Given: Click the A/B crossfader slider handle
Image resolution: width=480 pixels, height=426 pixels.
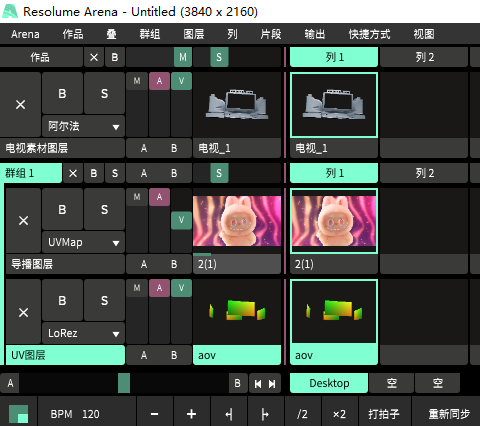Looking at the screenshot, I should pyautogui.click(x=124, y=383).
